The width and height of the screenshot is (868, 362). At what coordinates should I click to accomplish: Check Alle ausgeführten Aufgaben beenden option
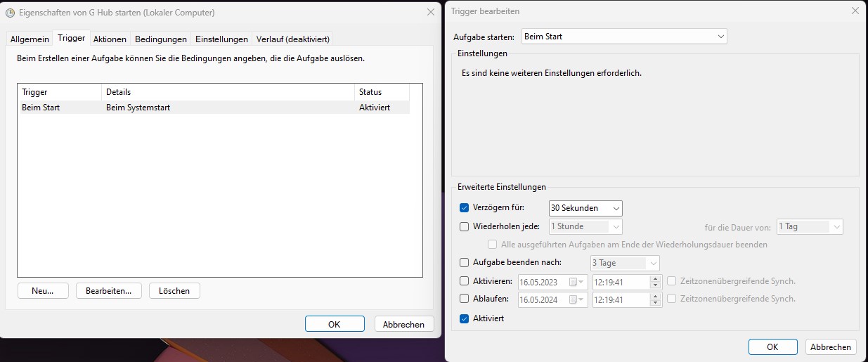click(493, 245)
